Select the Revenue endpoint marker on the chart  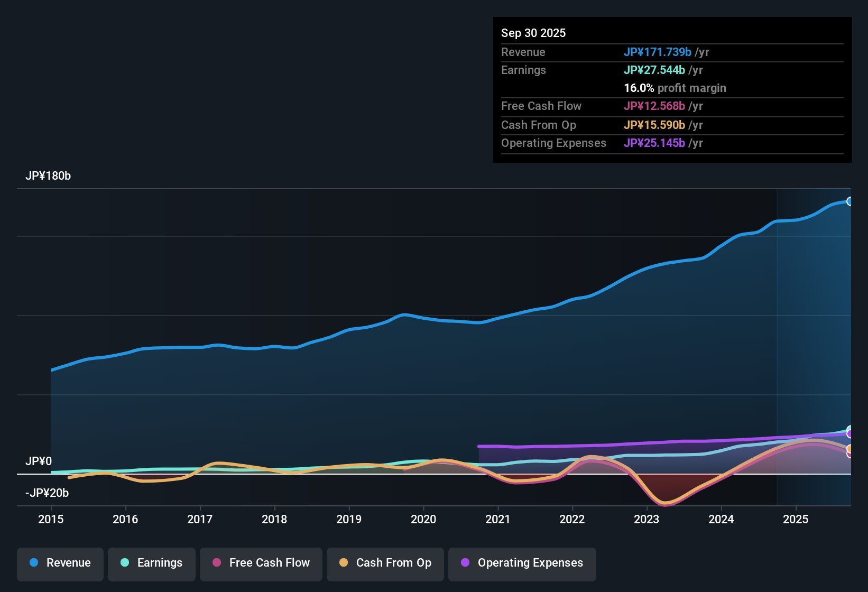click(x=849, y=201)
